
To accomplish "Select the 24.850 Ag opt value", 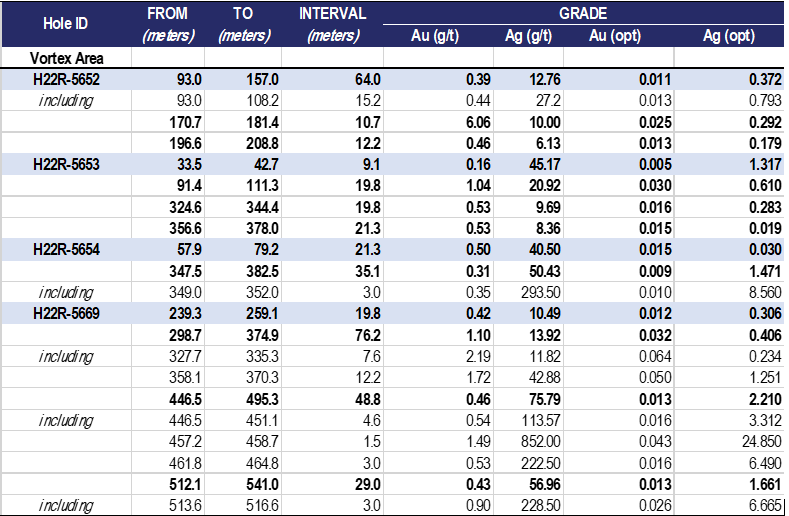I will (761, 441).
